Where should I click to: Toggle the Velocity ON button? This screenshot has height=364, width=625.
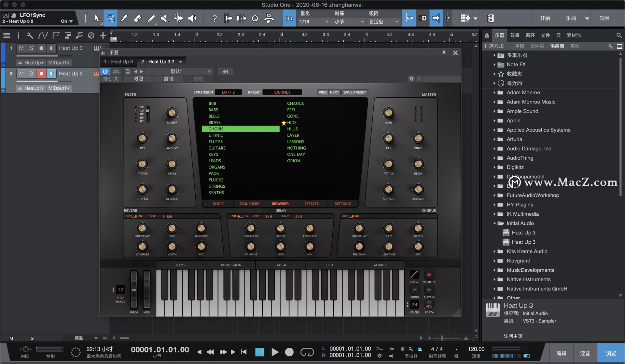click(x=429, y=275)
